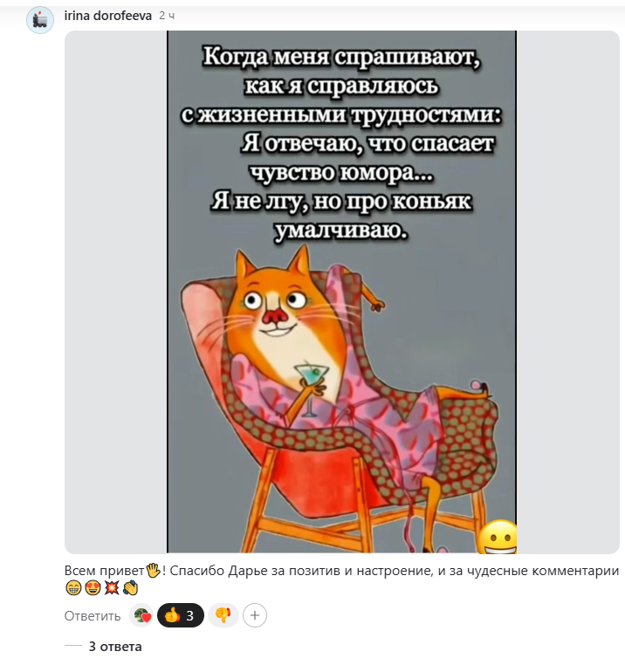Click the smiley sticker on the meme
The image size is (625, 672).
[498, 537]
